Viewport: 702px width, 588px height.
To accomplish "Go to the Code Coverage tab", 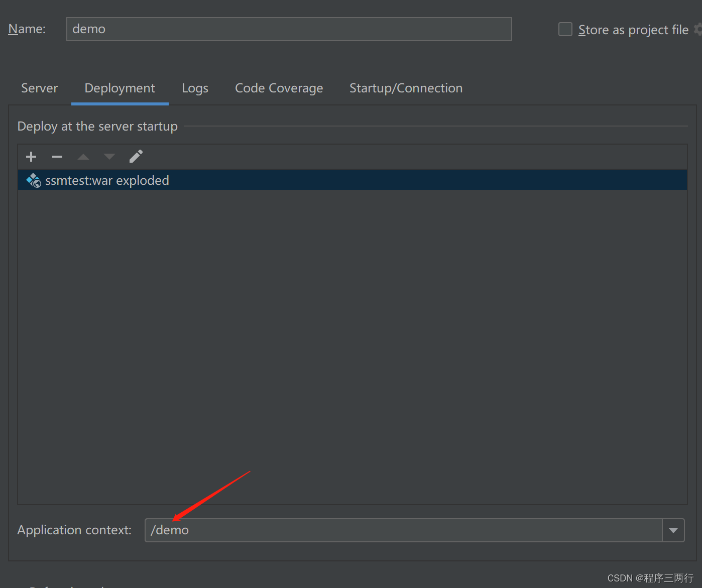I will 279,88.
